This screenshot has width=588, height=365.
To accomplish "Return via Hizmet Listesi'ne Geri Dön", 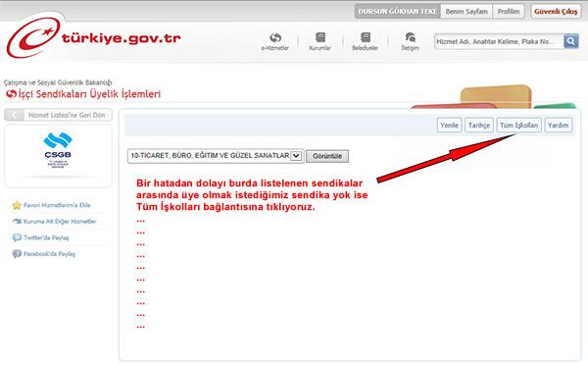I will coord(58,115).
